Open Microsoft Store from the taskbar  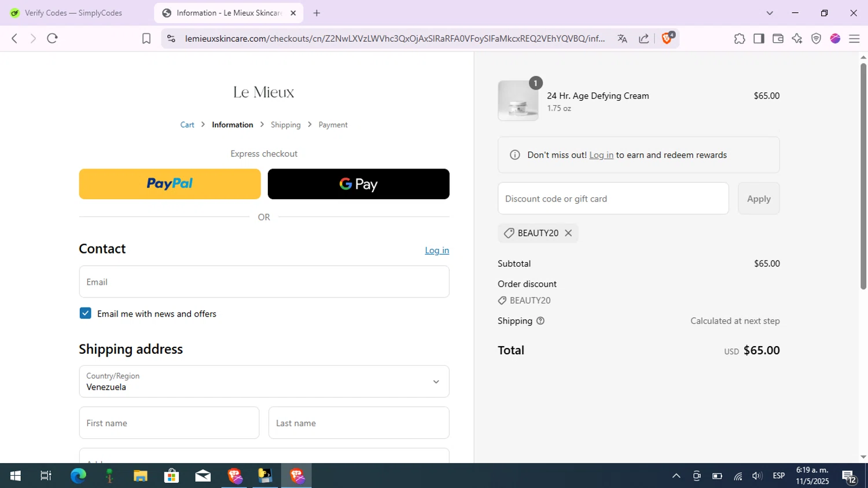(x=171, y=476)
